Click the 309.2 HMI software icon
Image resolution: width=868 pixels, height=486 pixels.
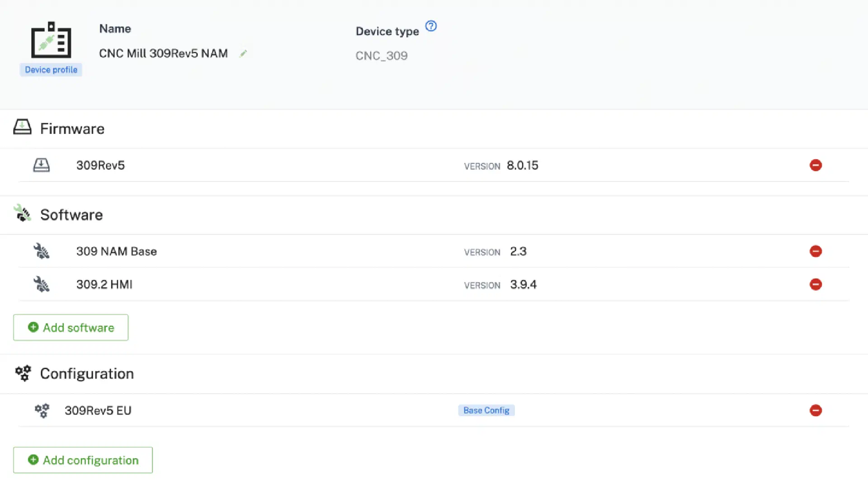click(x=41, y=285)
